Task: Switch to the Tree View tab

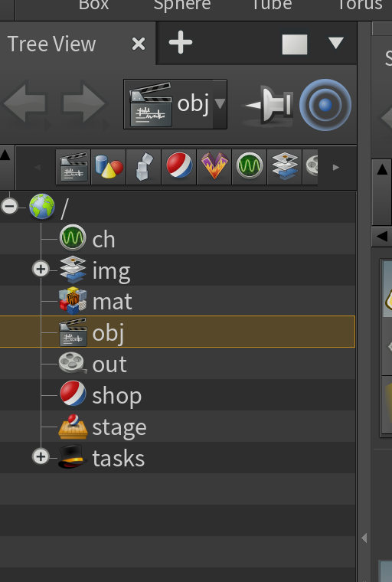Action: click(x=51, y=44)
